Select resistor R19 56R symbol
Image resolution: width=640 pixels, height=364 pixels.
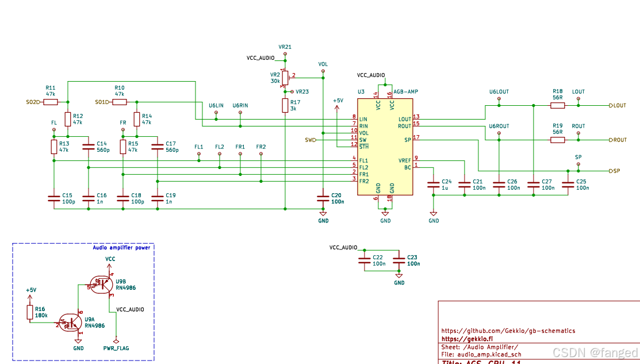coord(558,140)
